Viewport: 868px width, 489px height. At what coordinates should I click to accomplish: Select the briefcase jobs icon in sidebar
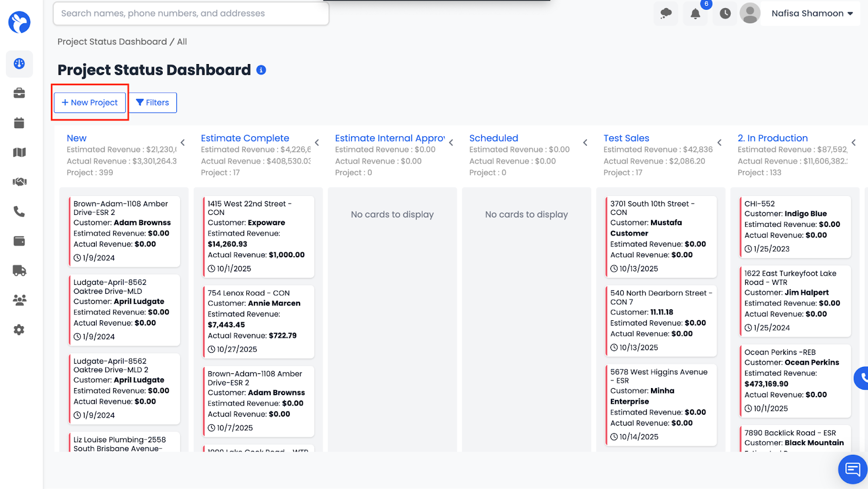pyautogui.click(x=19, y=93)
